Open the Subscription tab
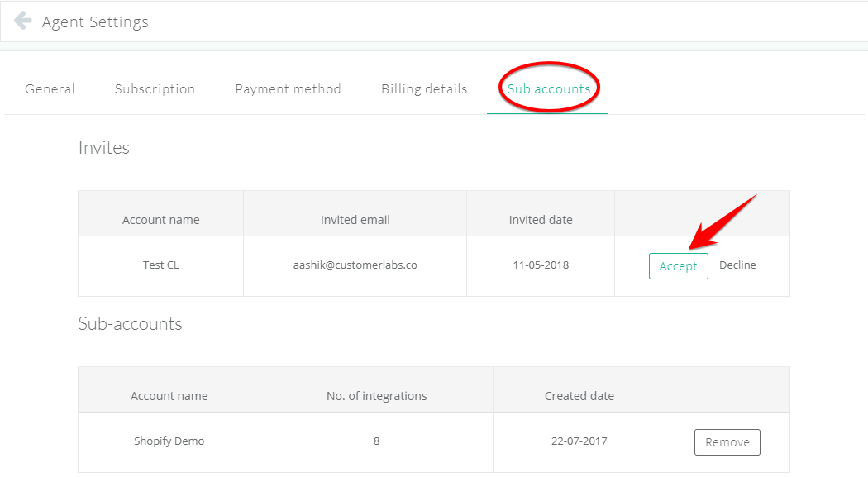Image resolution: width=868 pixels, height=477 pixels. pos(155,89)
